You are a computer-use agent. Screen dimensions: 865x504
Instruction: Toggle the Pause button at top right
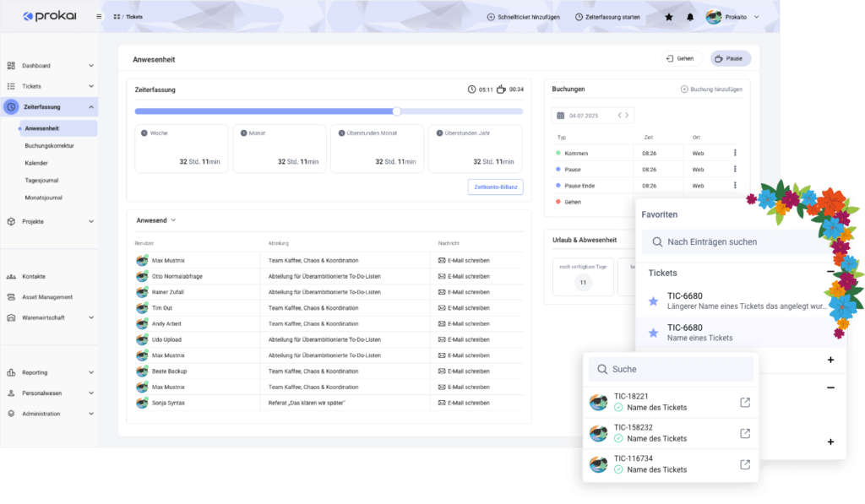coord(730,59)
